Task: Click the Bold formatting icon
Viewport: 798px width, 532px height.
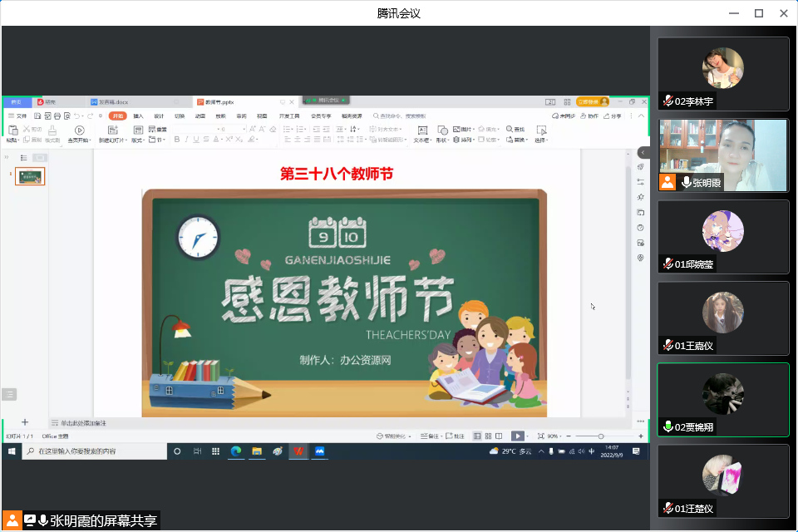Action: pyautogui.click(x=177, y=140)
